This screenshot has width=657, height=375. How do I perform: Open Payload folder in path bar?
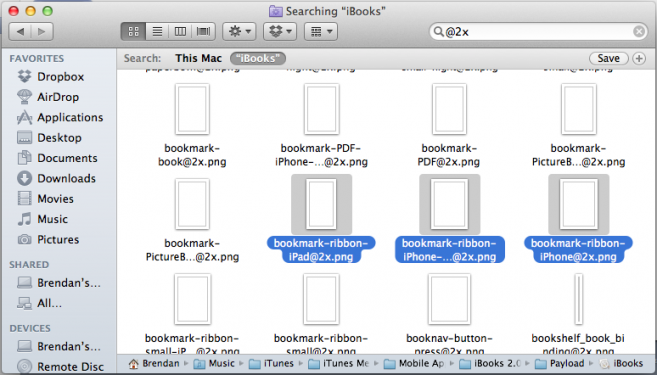(x=561, y=363)
